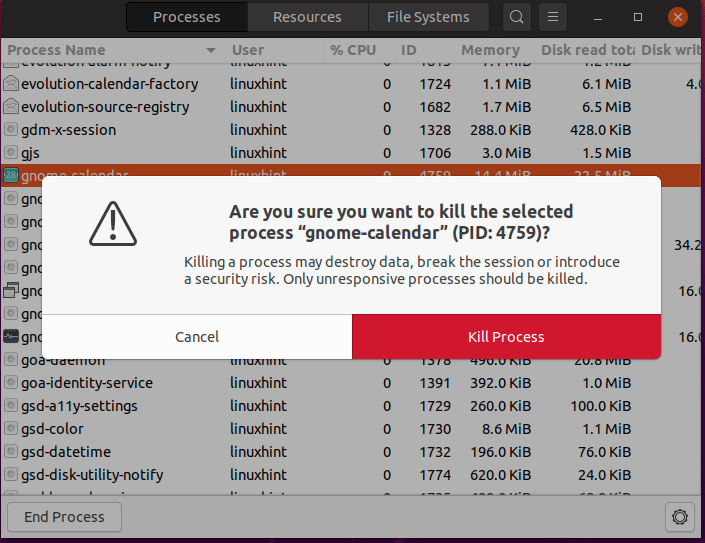Click gsd-datetime process icon
705x543 pixels.
click(x=11, y=451)
